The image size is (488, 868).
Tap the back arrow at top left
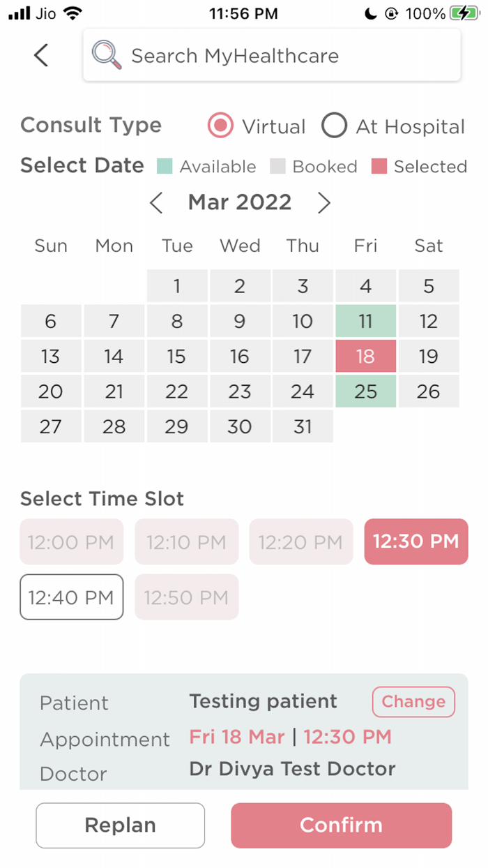click(x=40, y=55)
